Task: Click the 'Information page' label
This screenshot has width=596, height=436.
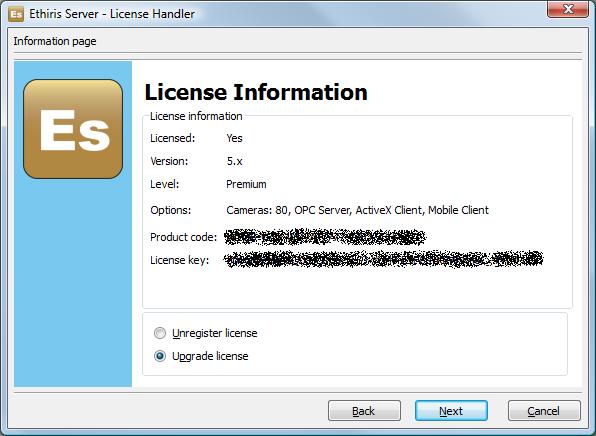Action: click(x=55, y=41)
